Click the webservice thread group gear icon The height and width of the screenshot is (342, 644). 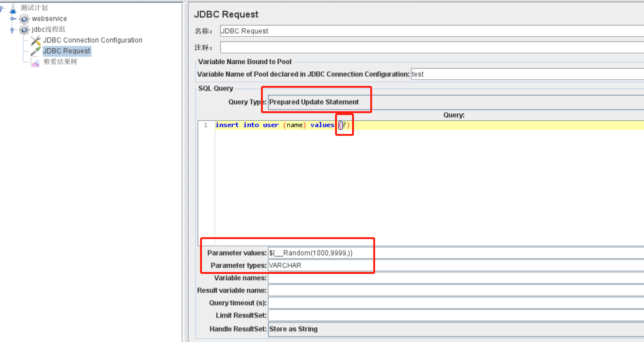pos(24,19)
